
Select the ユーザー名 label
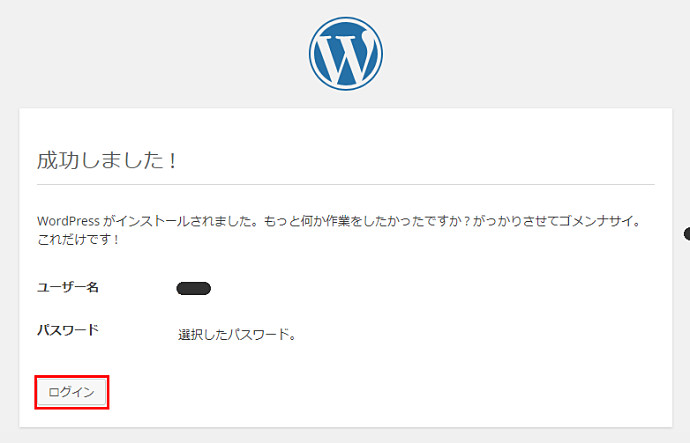[68, 288]
